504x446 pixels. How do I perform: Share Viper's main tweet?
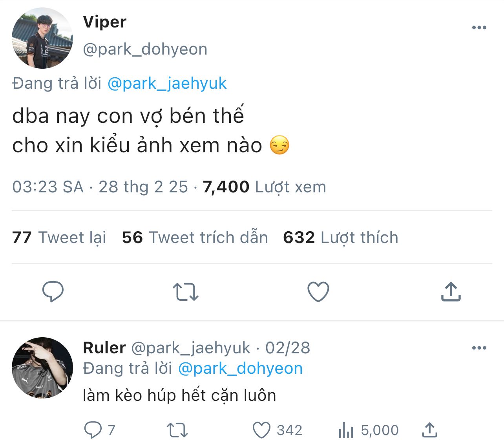pos(451,292)
